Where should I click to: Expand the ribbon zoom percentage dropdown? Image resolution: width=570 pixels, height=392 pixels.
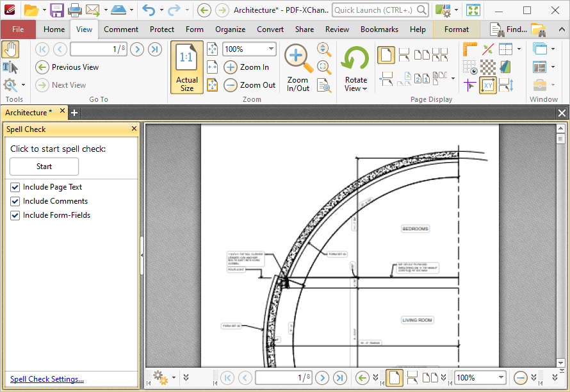click(x=271, y=49)
